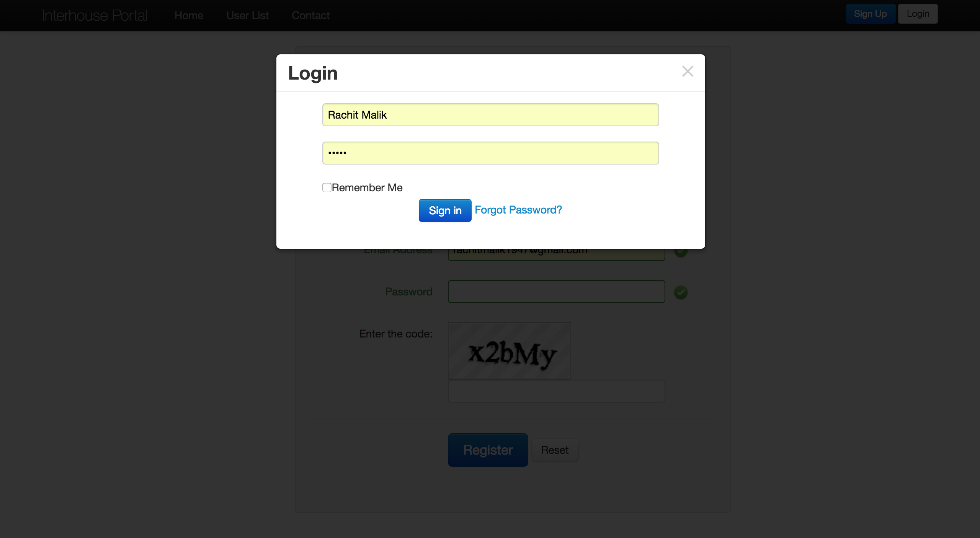Click the Reset button
The width and height of the screenshot is (980, 538).
[555, 450]
